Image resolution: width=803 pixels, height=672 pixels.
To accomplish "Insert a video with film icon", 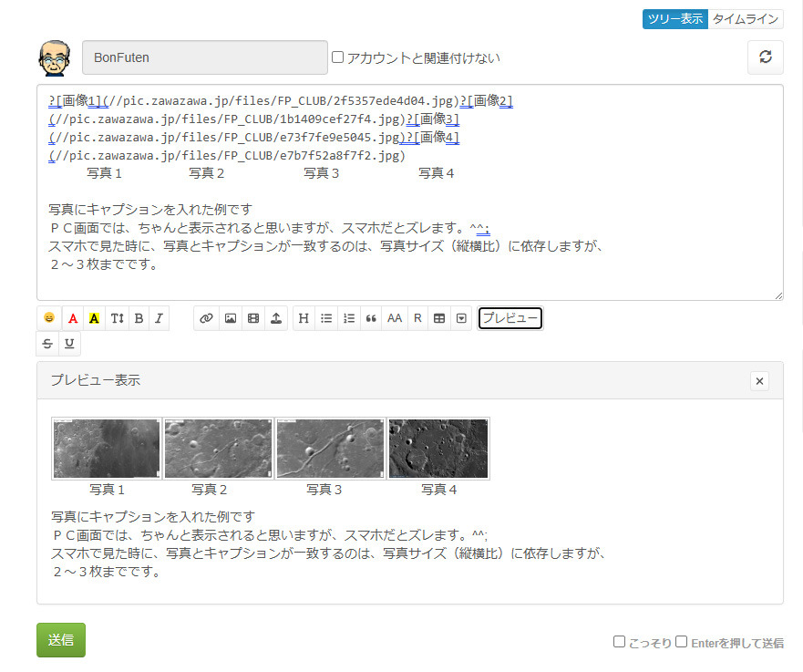I will point(253,318).
